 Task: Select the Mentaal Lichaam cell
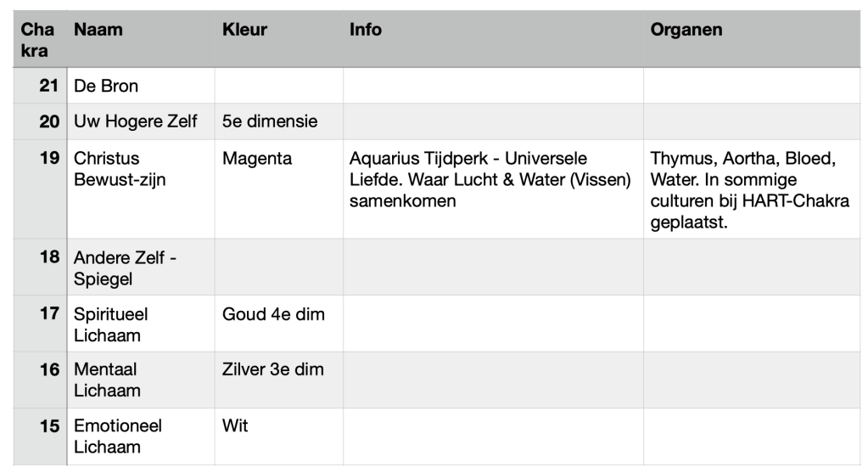point(106,380)
